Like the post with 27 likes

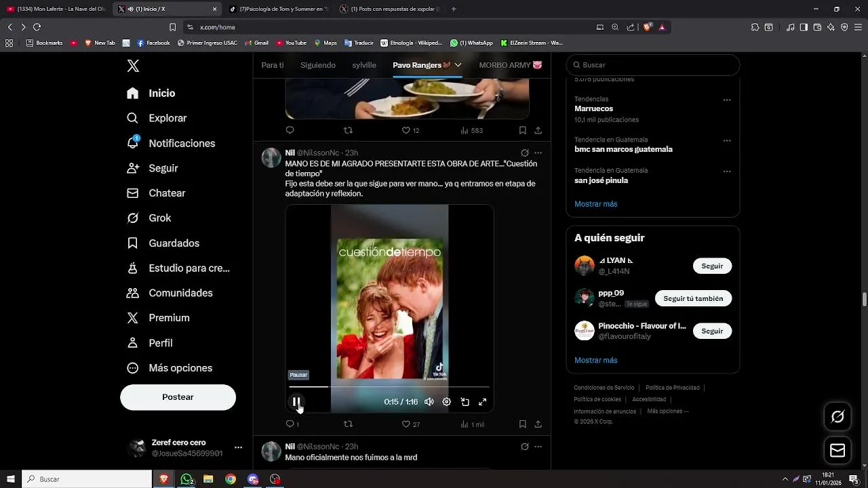(x=406, y=424)
